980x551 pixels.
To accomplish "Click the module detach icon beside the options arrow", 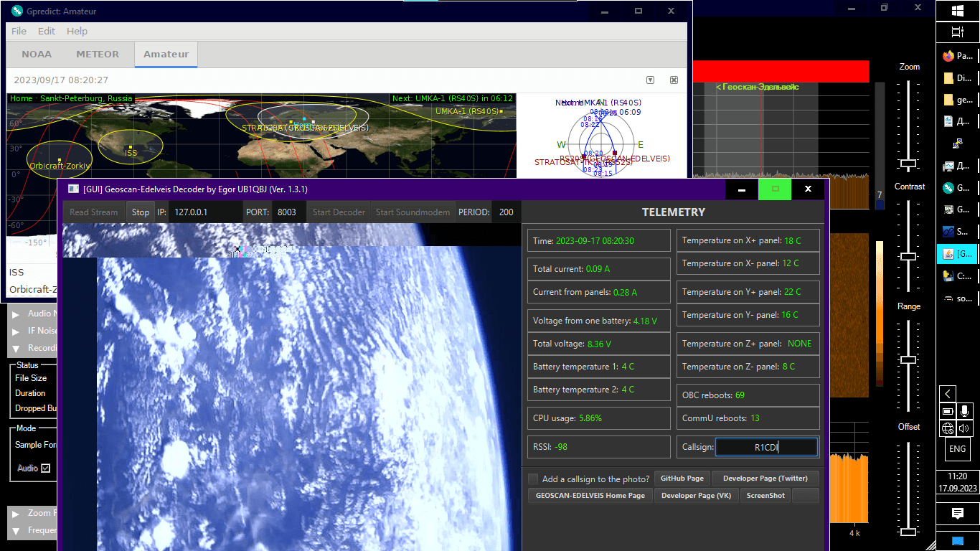I will pos(673,80).
